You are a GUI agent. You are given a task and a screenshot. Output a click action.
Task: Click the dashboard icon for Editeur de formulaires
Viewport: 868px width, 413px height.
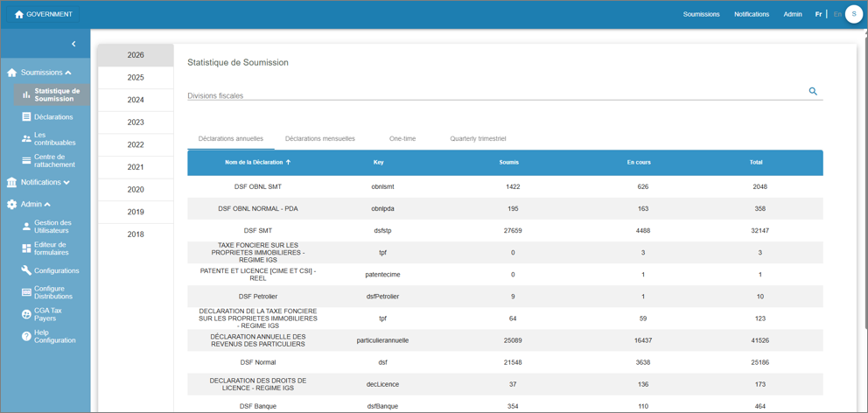26,248
